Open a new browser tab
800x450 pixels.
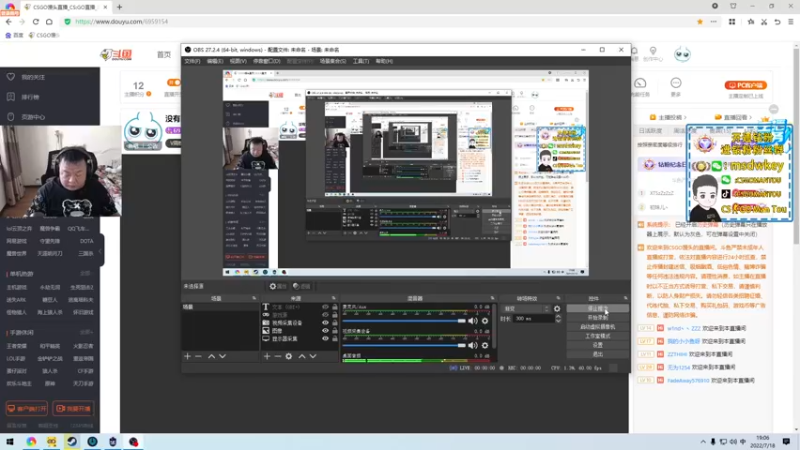pos(119,7)
